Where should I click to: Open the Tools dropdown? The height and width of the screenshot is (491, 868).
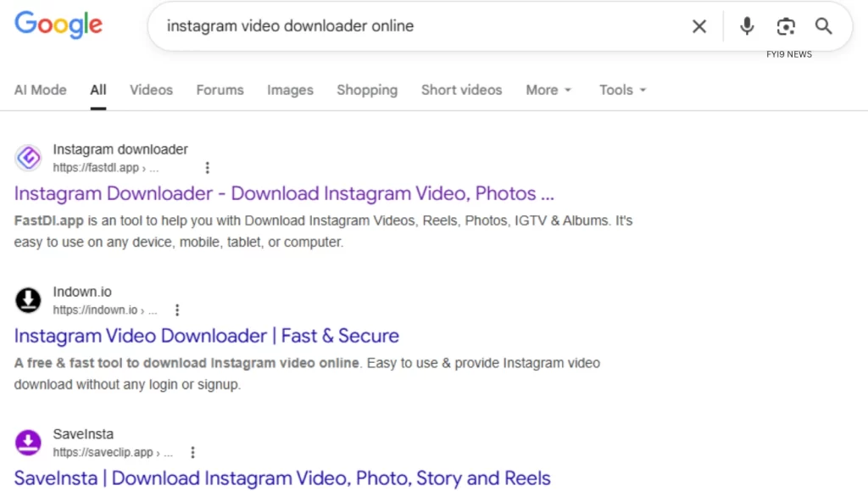(x=622, y=90)
